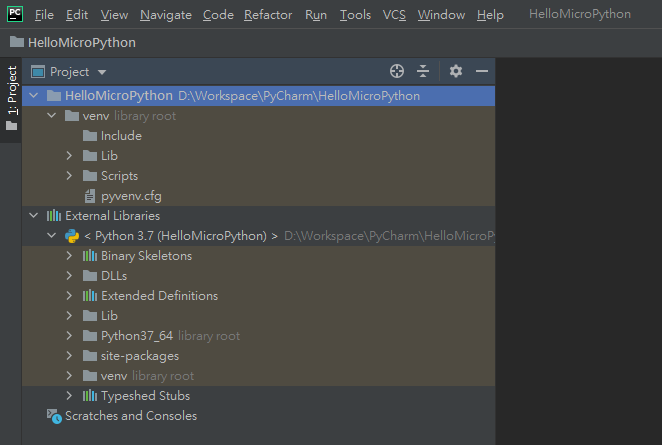Open the Project view dropdown arrow
The width and height of the screenshot is (662, 445).
pos(102,72)
